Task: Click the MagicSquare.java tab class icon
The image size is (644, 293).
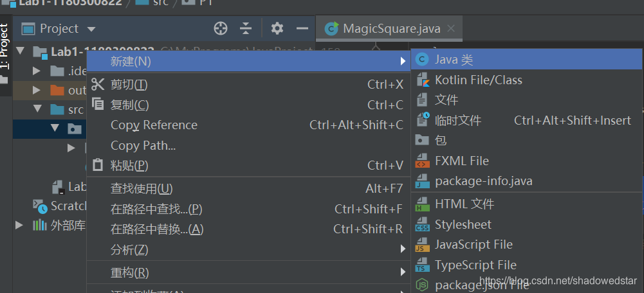Action: [x=331, y=28]
